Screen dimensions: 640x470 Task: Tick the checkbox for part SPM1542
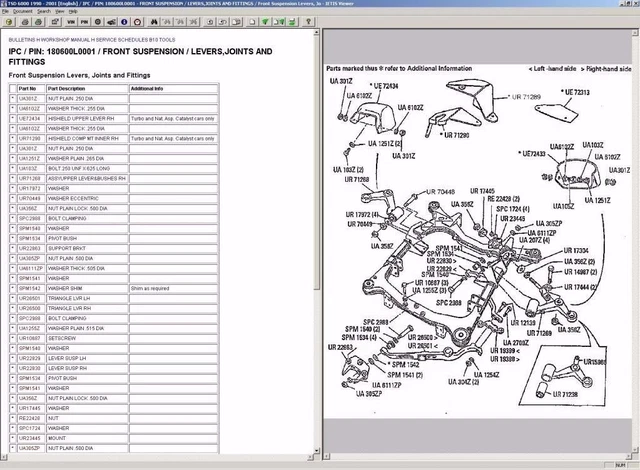13,288
